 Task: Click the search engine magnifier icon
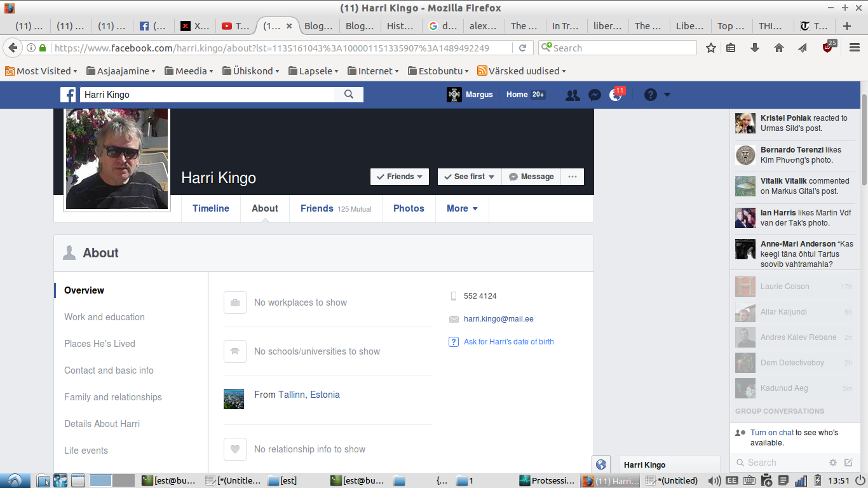point(546,48)
